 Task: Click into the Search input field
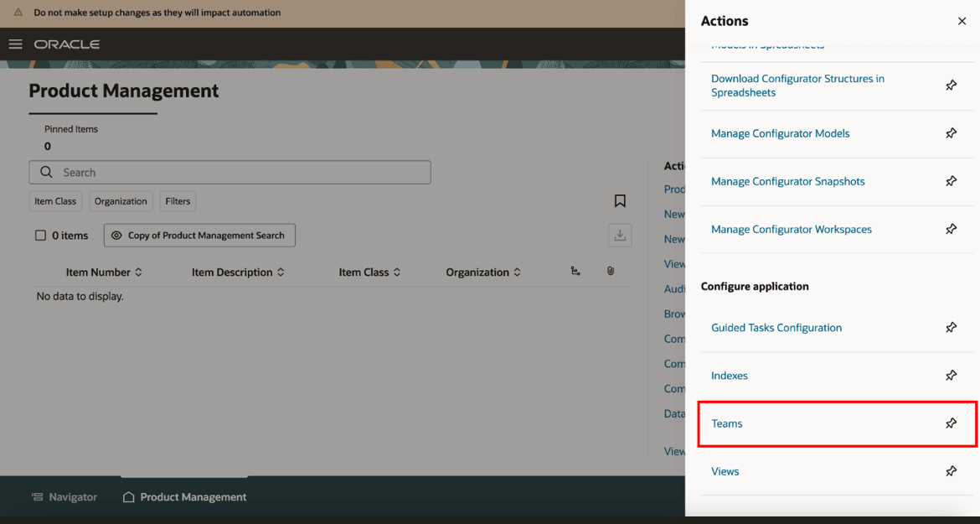[230, 173]
